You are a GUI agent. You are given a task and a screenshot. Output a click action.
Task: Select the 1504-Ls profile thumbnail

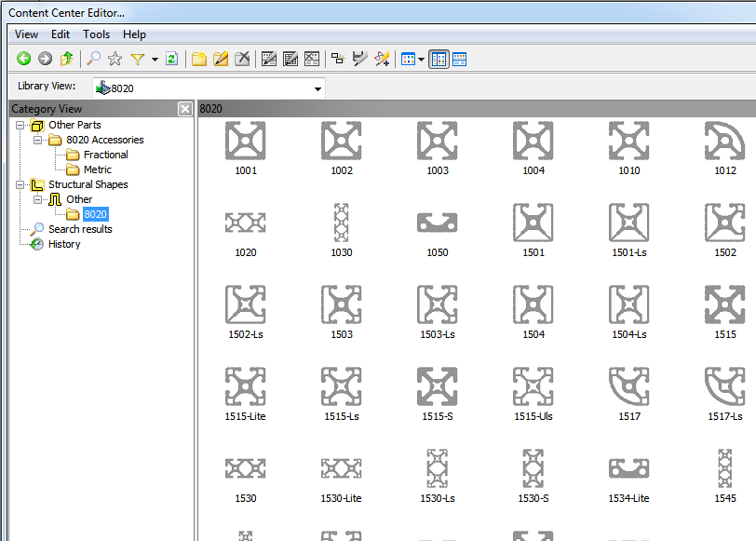(x=629, y=304)
